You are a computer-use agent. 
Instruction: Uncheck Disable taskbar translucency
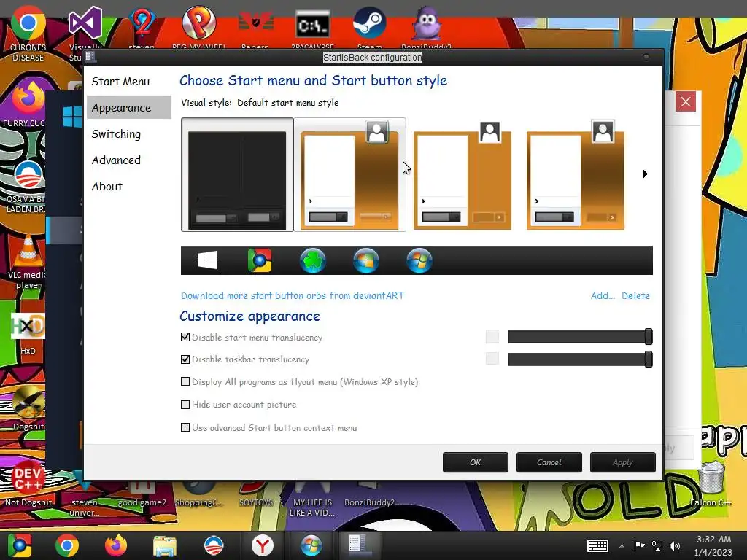pyautogui.click(x=185, y=359)
